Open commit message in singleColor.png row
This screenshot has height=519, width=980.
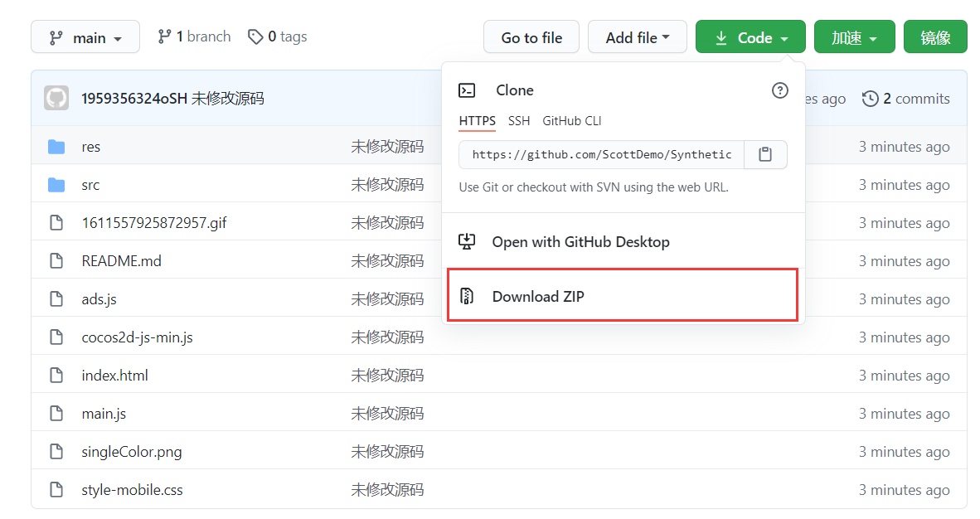tap(387, 452)
